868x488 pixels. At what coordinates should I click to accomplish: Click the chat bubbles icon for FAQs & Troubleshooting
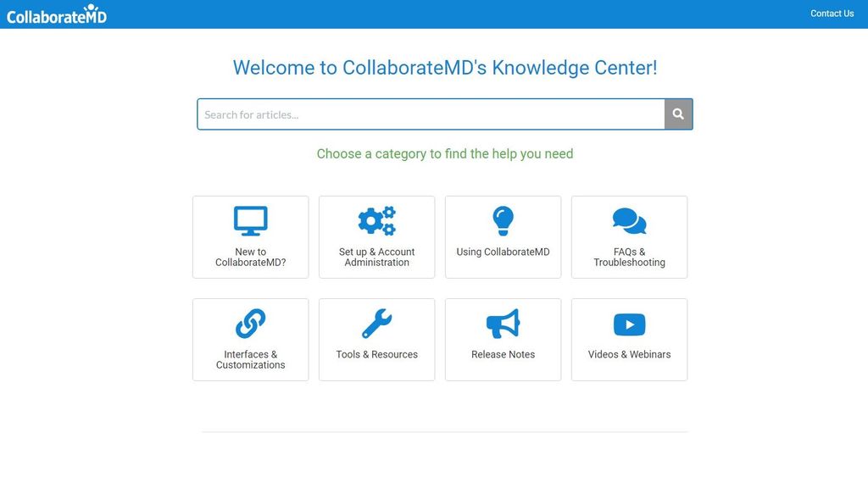tap(629, 221)
